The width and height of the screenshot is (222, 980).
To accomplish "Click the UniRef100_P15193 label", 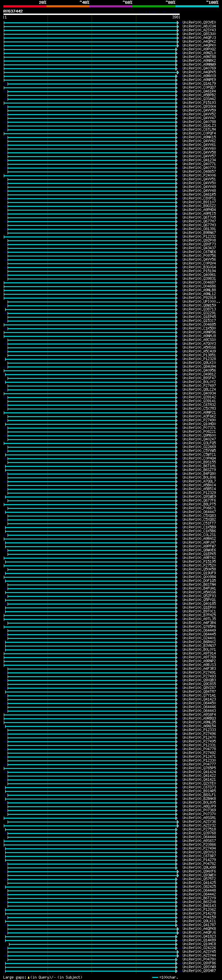I will [199, 103].
